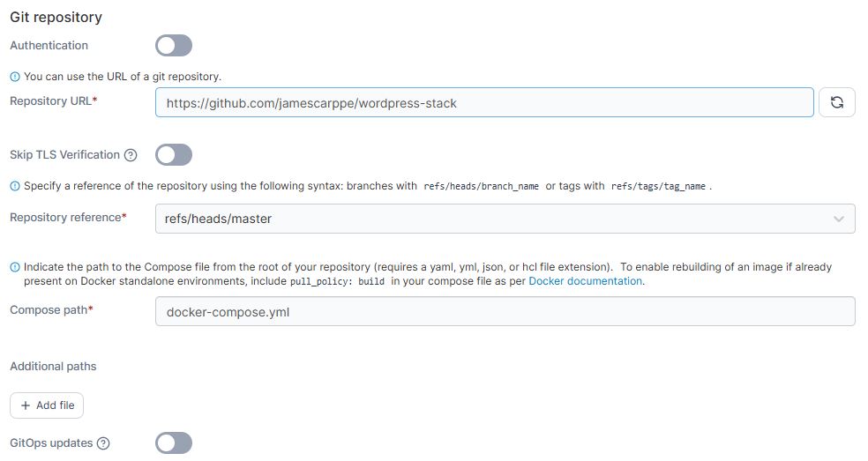Click info icon beside reference syntax hint
The image size is (868, 461).
pyautogui.click(x=15, y=186)
